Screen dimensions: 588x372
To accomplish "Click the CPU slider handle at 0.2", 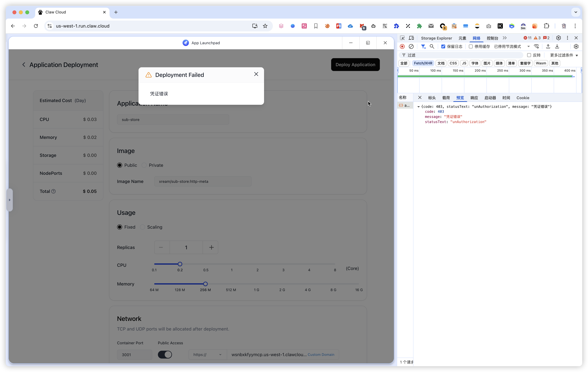I will (x=180, y=264).
